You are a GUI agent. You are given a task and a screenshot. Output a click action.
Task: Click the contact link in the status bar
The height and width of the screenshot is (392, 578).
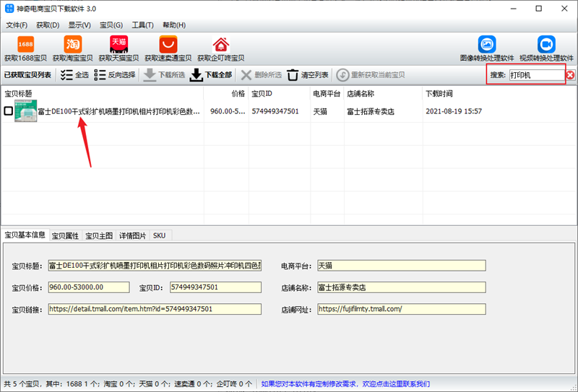[x=345, y=384]
